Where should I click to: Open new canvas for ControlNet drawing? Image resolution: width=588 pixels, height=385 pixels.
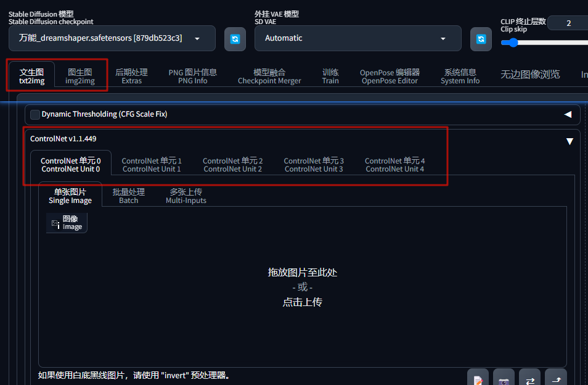coord(478,378)
